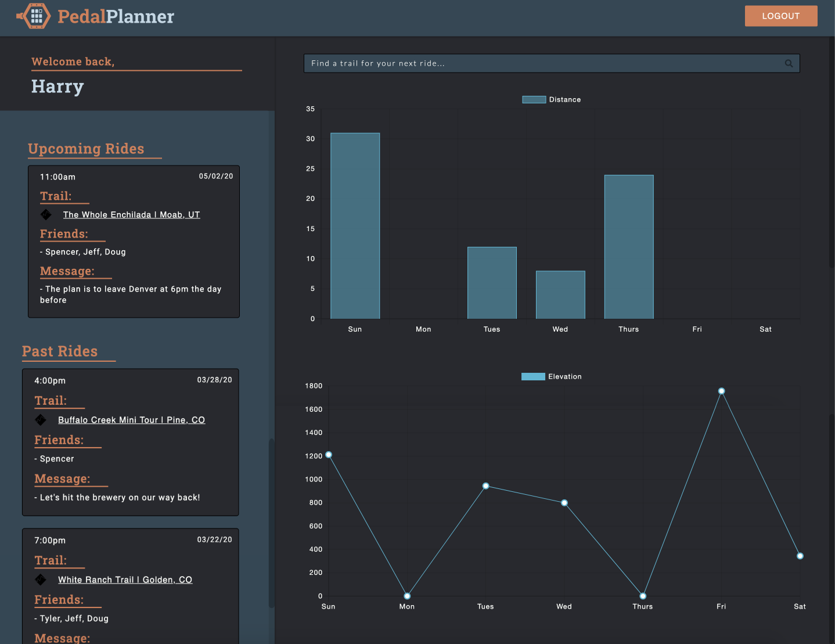Click the Wednesday elevation data point
The height and width of the screenshot is (644, 835).
pyautogui.click(x=564, y=503)
